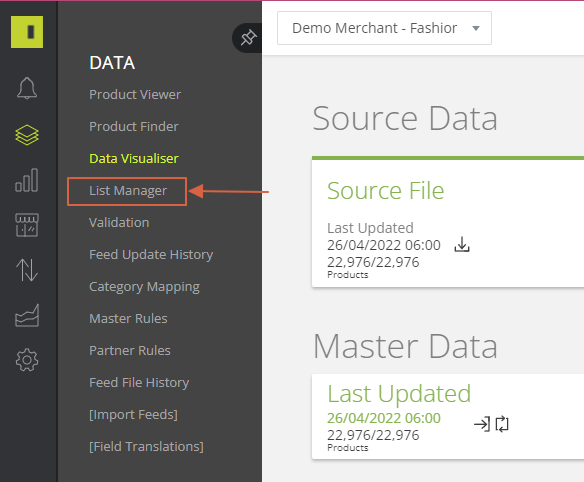Image resolution: width=584 pixels, height=482 pixels.
Task: Open the bar chart analytics icon
Action: click(27, 180)
